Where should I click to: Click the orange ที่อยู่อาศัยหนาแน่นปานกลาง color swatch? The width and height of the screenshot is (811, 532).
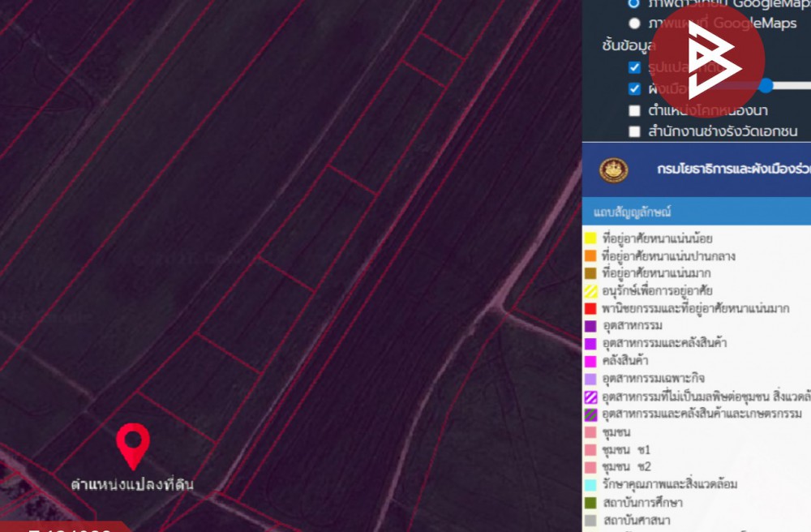[591, 256]
